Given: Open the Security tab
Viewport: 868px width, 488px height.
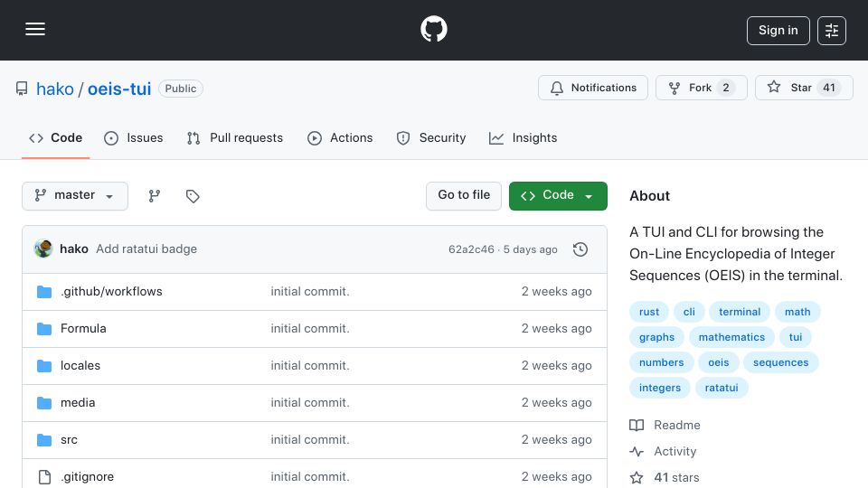Looking at the screenshot, I should pyautogui.click(x=430, y=137).
